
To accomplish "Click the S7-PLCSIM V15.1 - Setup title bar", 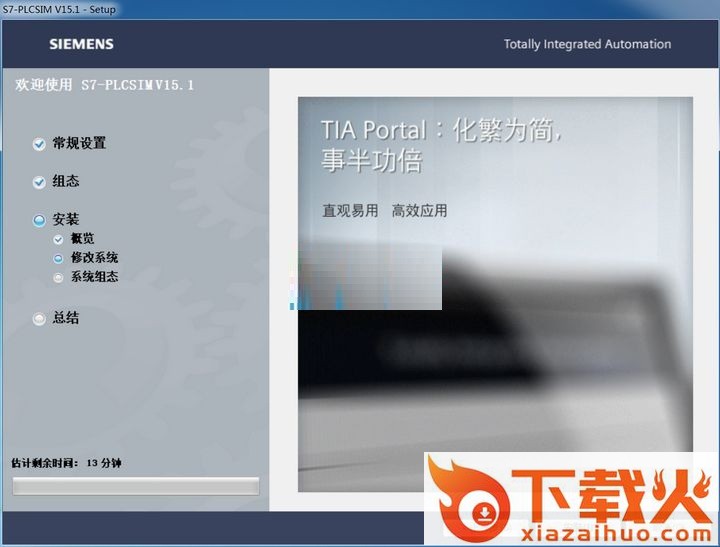I will pos(360,9).
